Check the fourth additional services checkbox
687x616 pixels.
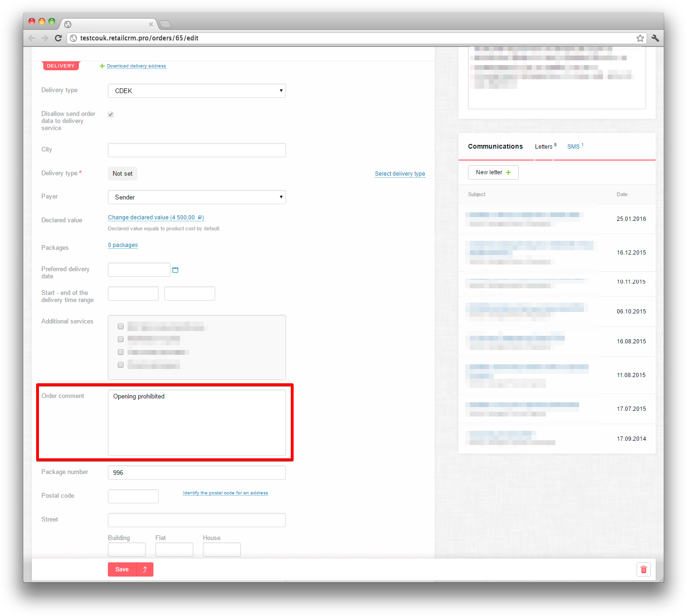121,365
